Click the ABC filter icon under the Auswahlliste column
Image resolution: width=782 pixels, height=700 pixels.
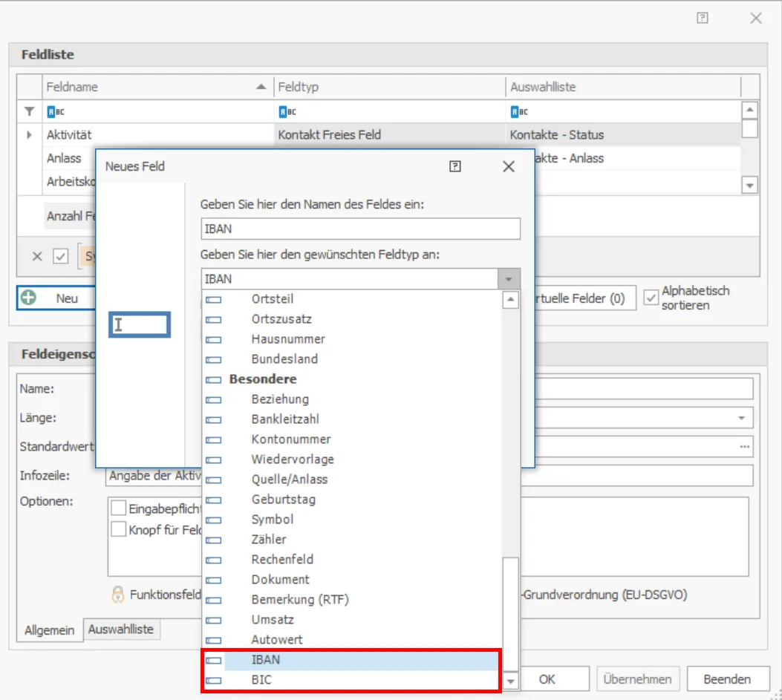519,111
